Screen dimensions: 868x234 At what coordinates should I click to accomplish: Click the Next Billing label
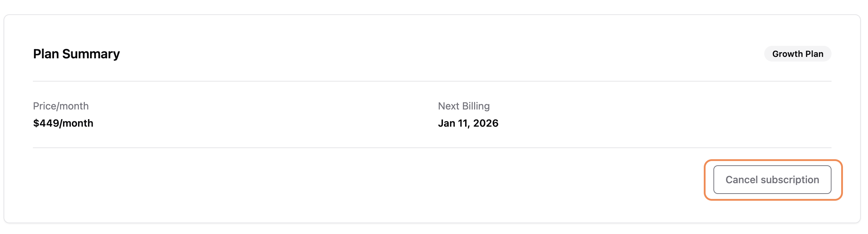click(x=464, y=106)
